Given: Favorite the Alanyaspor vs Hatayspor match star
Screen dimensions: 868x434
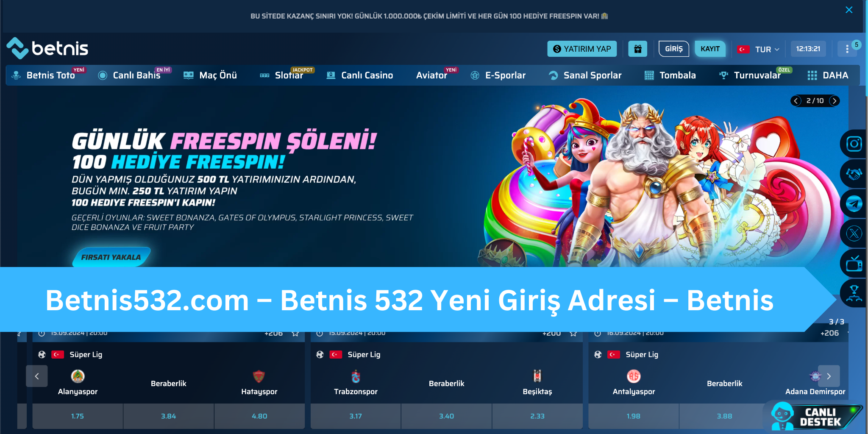Looking at the screenshot, I should [295, 334].
